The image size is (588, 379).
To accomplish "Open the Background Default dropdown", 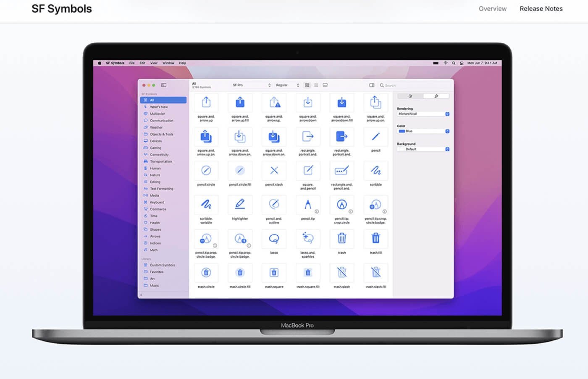I will pyautogui.click(x=423, y=149).
